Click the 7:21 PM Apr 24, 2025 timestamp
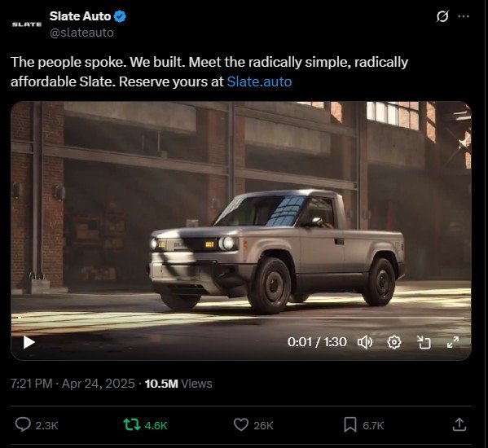488x448 pixels. tap(73, 384)
